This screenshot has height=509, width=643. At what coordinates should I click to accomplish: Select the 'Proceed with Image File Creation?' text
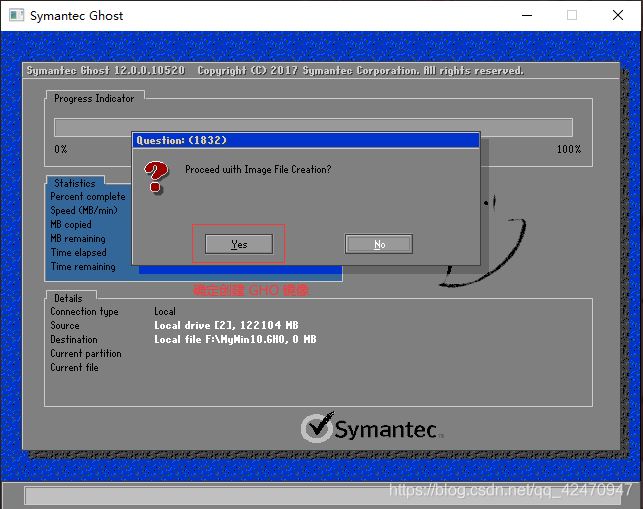point(258,169)
